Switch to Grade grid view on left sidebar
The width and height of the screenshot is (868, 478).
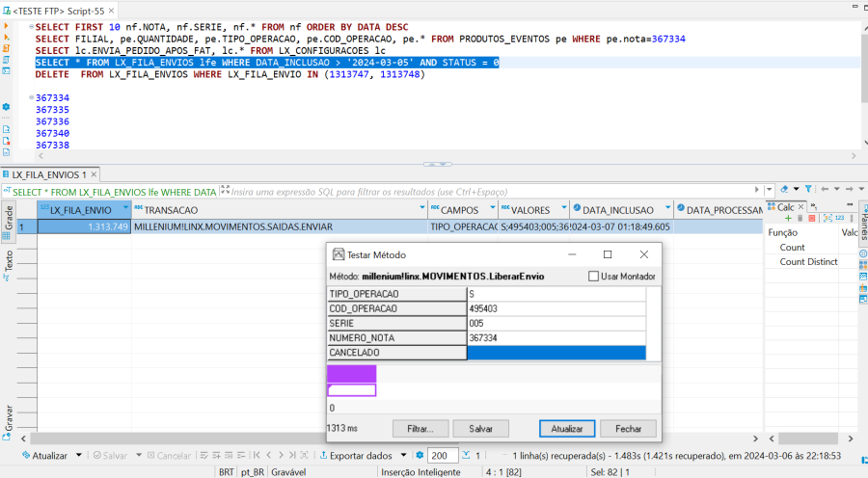pyautogui.click(x=8, y=222)
